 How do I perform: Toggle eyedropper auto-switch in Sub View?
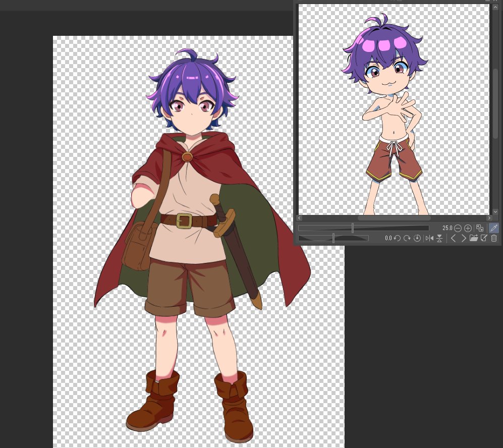tap(494, 228)
